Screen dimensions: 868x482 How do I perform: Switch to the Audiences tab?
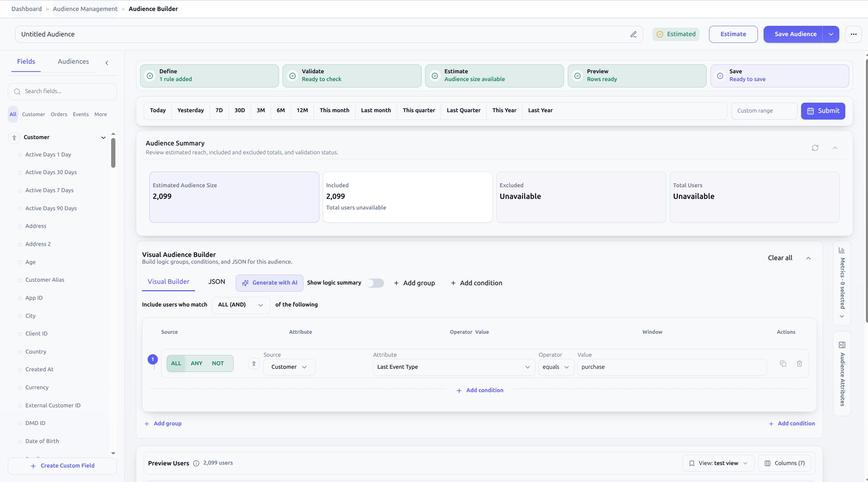pos(73,62)
